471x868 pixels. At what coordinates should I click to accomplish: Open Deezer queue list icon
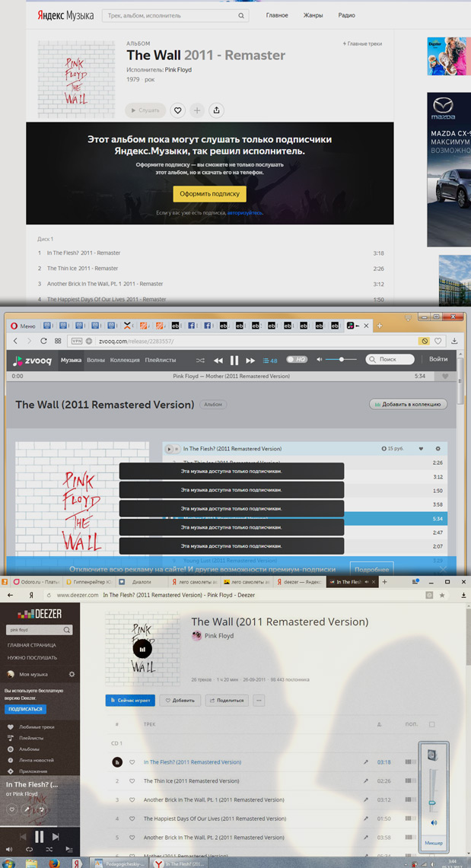[69, 849]
